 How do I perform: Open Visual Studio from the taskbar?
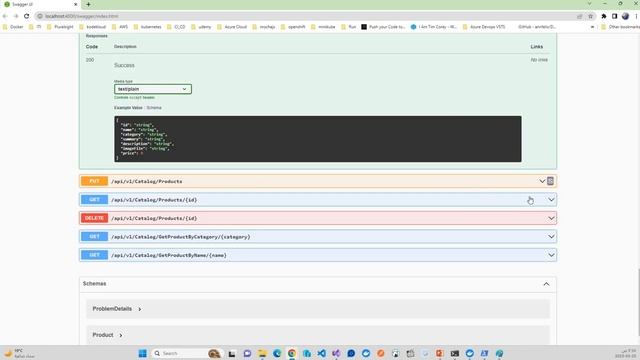click(x=336, y=353)
